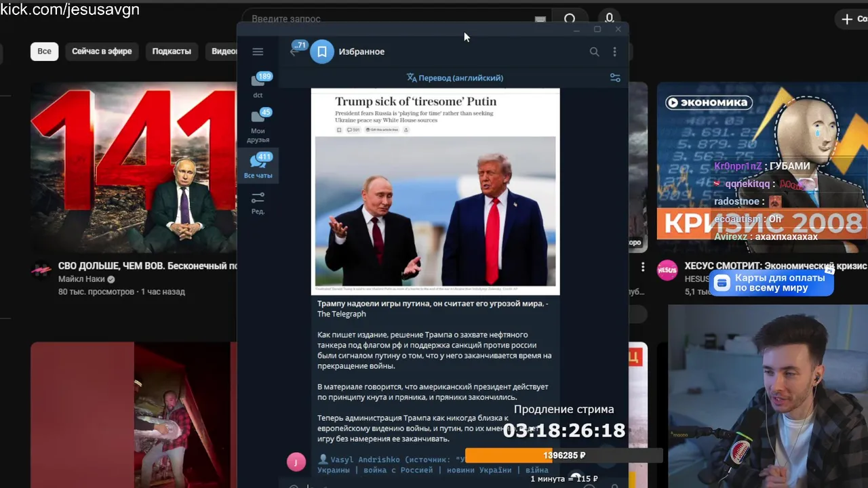Translate messages via Перевод (английский) bar
Viewport: 868px width, 488px height.
[x=454, y=78]
